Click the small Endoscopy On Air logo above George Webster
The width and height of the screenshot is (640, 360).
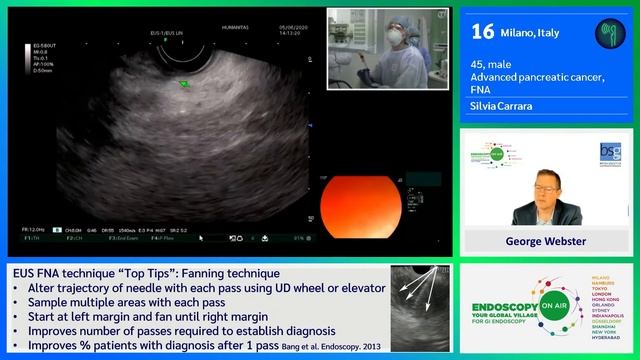pyautogui.click(x=496, y=155)
